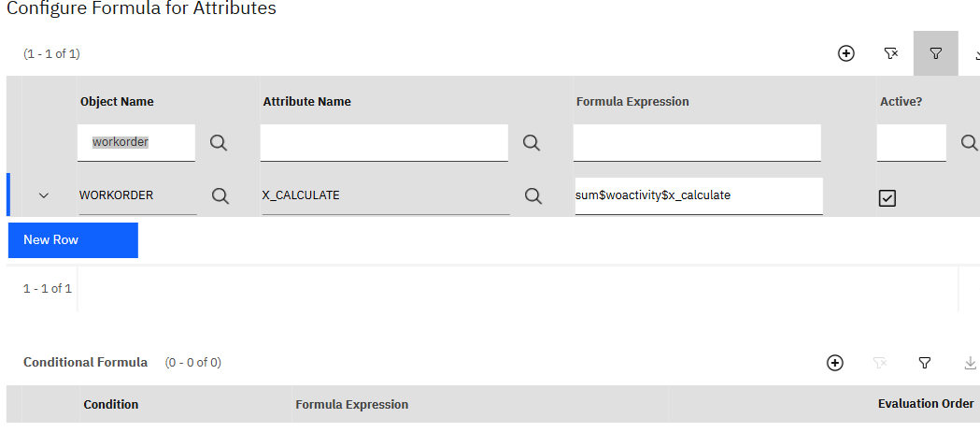Open lookup beside WORKORDER object value
Screen dimensions: 980x447
(x=220, y=195)
